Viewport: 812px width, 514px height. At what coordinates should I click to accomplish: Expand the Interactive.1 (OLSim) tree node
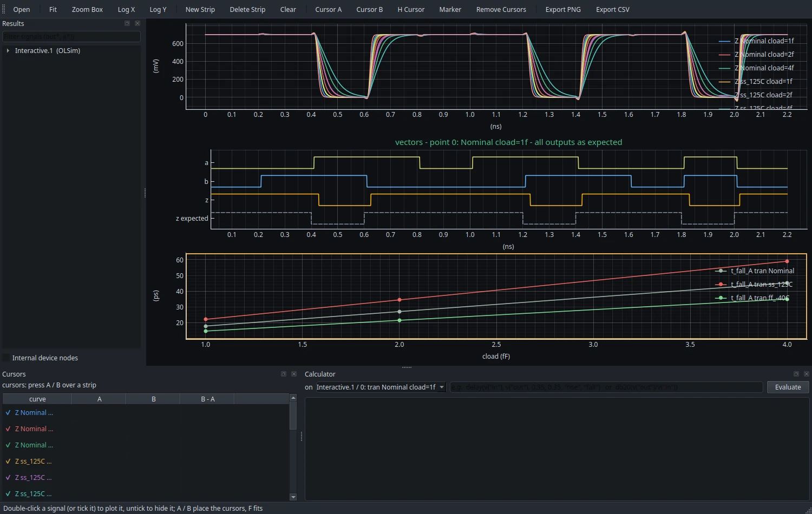pyautogui.click(x=8, y=50)
